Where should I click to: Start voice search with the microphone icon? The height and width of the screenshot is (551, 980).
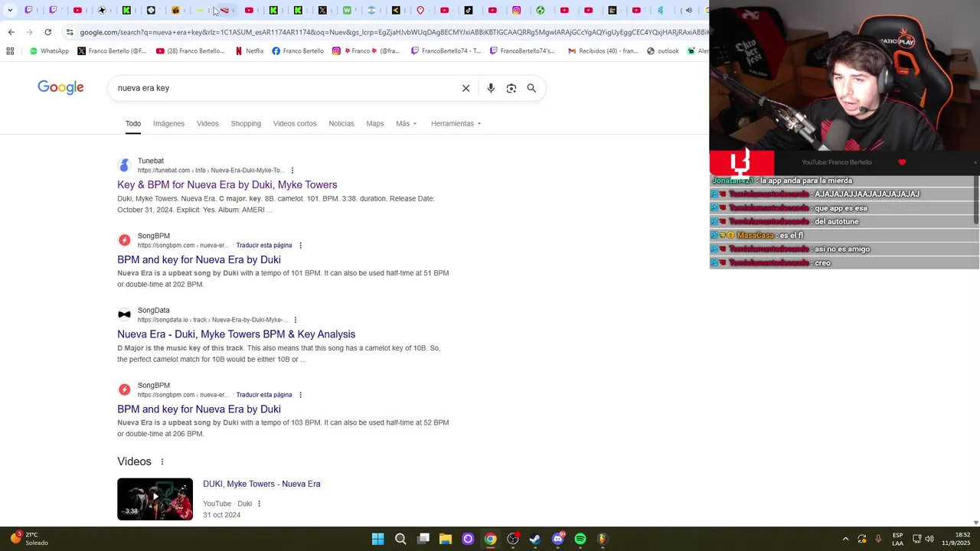(x=491, y=88)
